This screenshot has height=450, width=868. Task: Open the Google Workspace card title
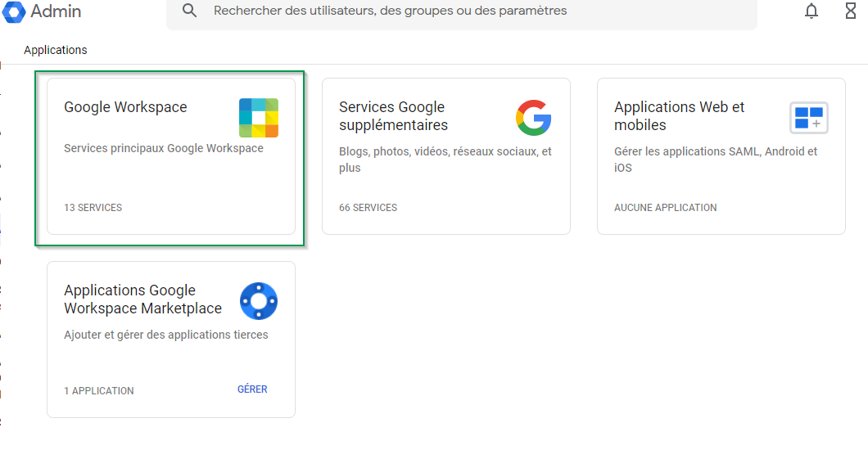(x=125, y=107)
